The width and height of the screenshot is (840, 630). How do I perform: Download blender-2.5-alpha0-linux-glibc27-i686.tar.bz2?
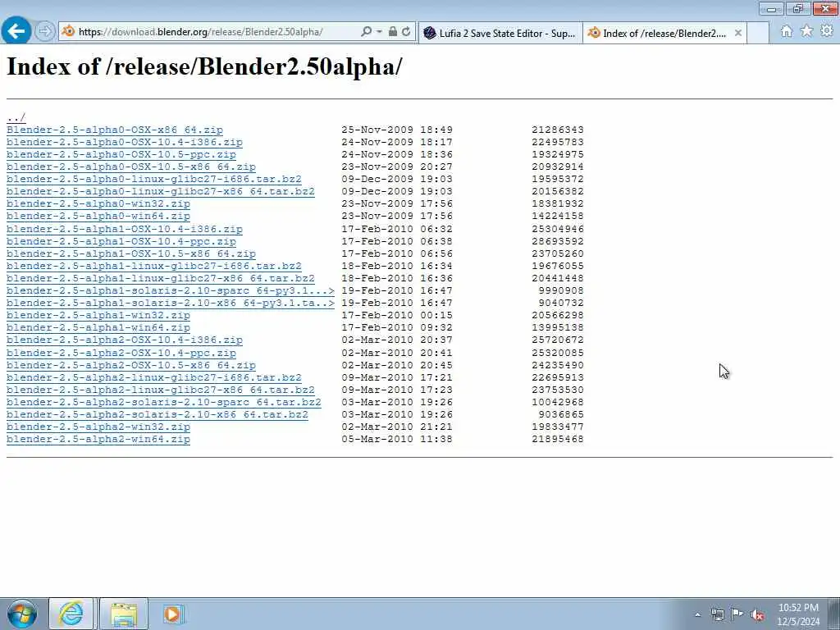point(153,179)
